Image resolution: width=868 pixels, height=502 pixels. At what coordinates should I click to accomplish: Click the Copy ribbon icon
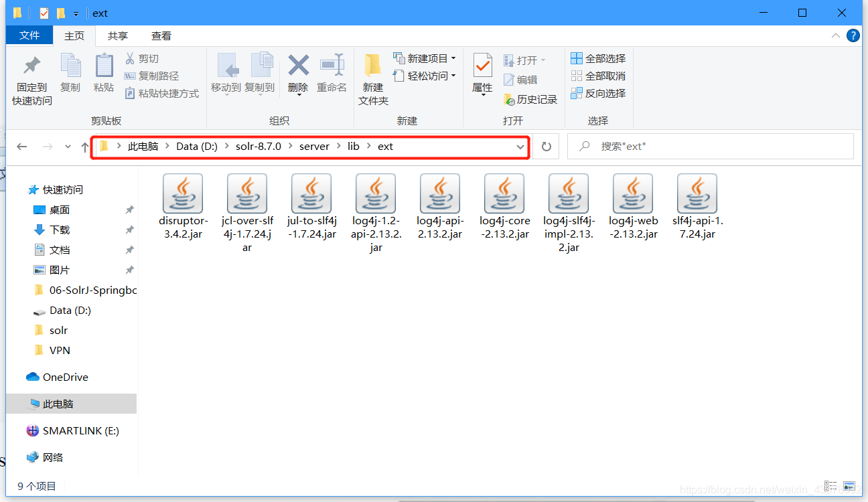tap(70, 74)
